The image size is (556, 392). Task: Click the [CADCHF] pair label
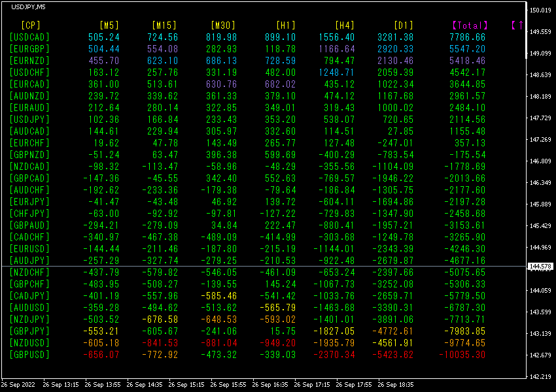tap(30, 237)
